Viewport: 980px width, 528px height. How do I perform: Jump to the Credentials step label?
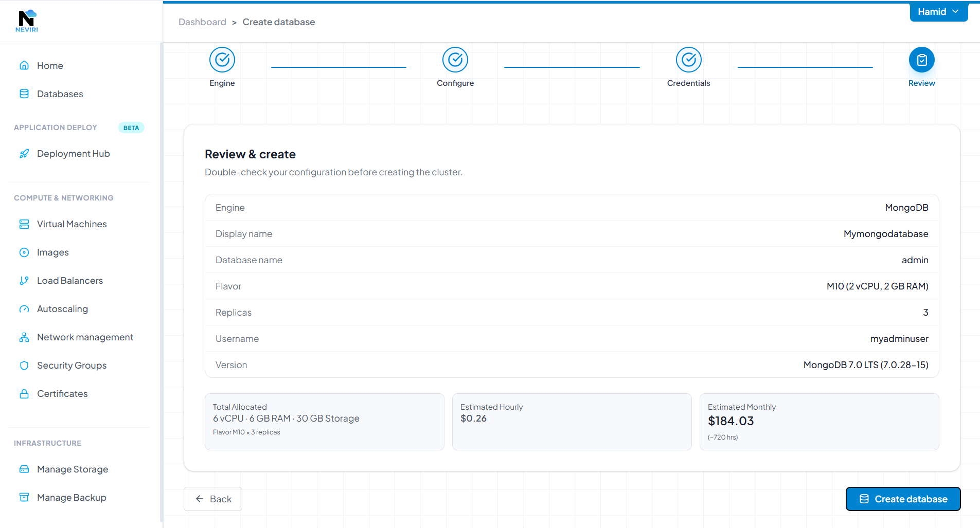point(689,83)
